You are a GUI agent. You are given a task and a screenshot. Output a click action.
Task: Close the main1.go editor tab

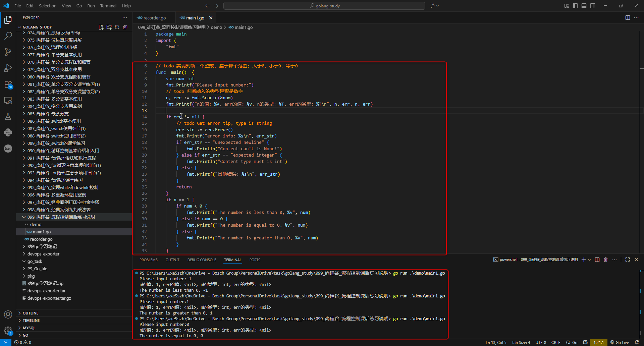[211, 18]
